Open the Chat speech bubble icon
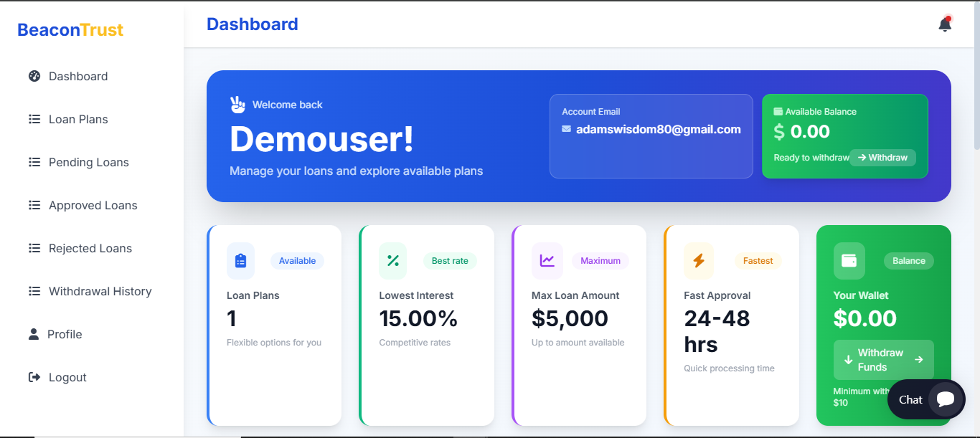The height and width of the screenshot is (438, 980). click(946, 399)
